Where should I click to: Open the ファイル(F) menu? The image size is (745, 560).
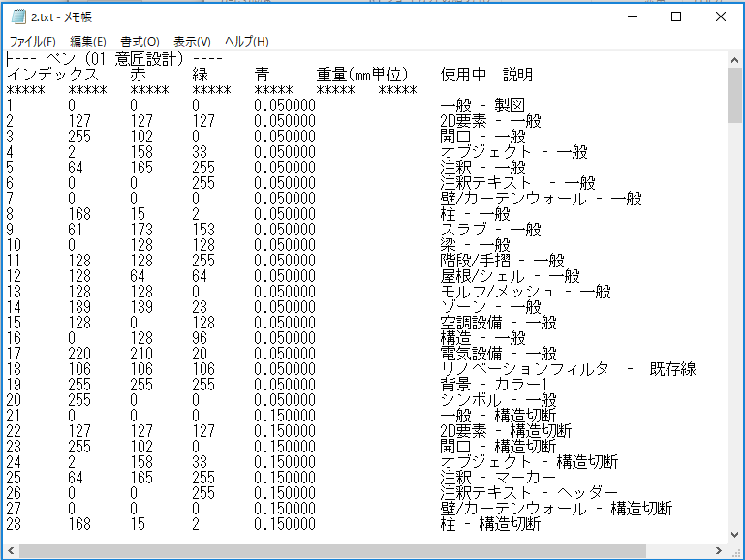click(x=32, y=42)
